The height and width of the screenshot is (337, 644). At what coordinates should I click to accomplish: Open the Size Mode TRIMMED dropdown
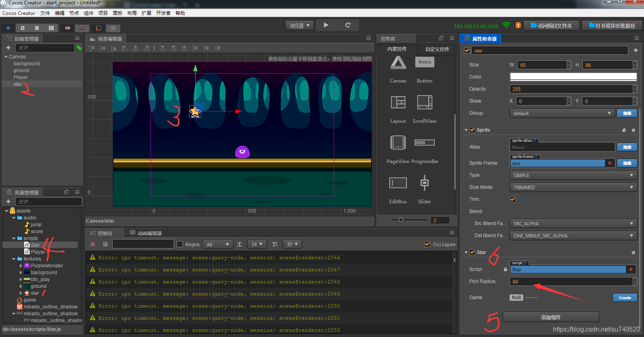[574, 188]
